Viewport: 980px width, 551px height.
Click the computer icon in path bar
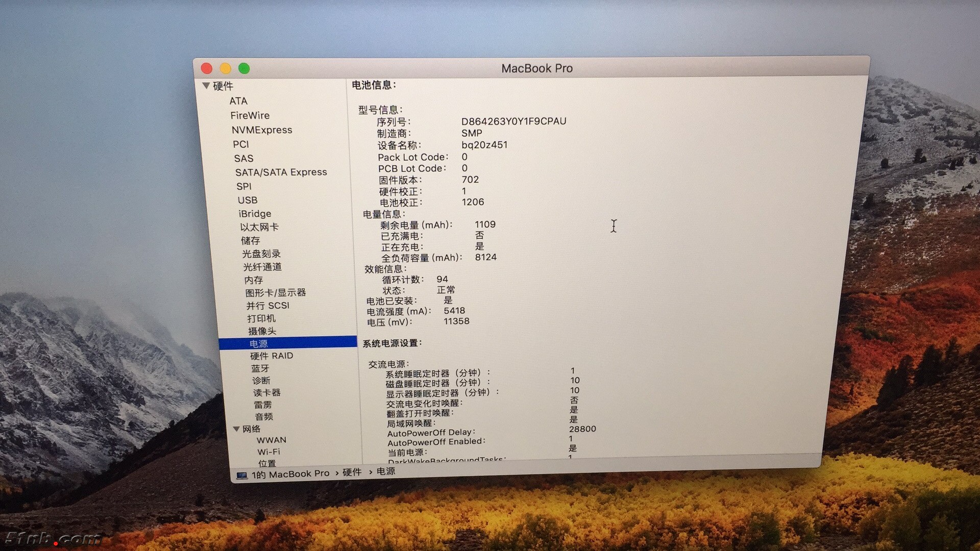242,475
